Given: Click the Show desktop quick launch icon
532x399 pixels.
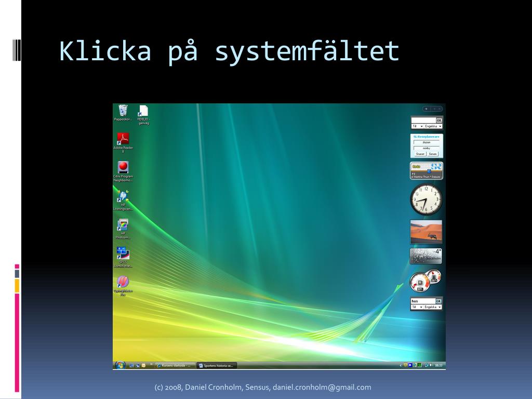Looking at the screenshot, I should [131, 365].
